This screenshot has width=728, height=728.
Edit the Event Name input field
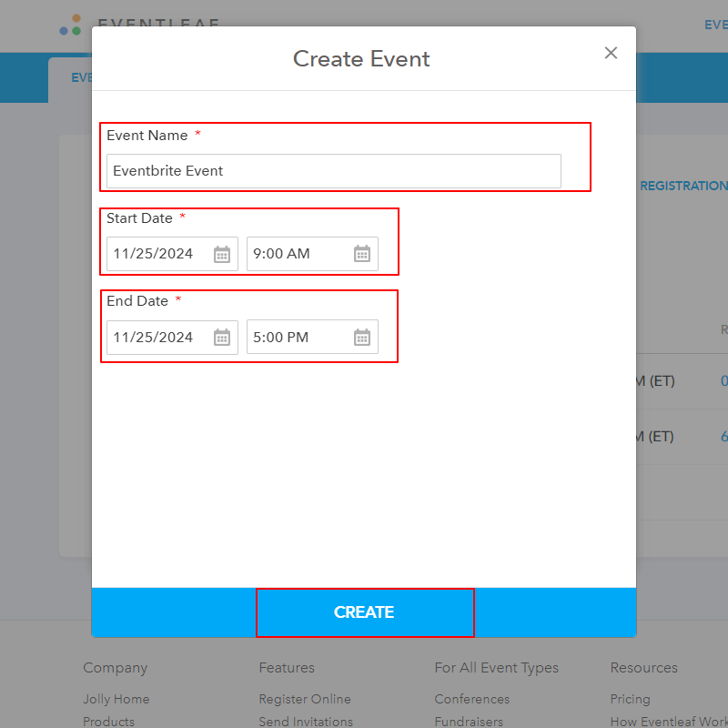tap(332, 171)
